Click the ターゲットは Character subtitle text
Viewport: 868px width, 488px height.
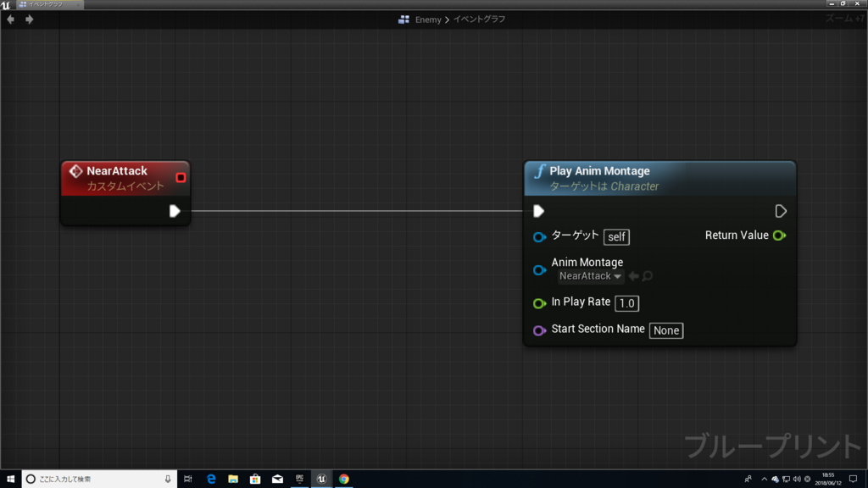tap(604, 186)
